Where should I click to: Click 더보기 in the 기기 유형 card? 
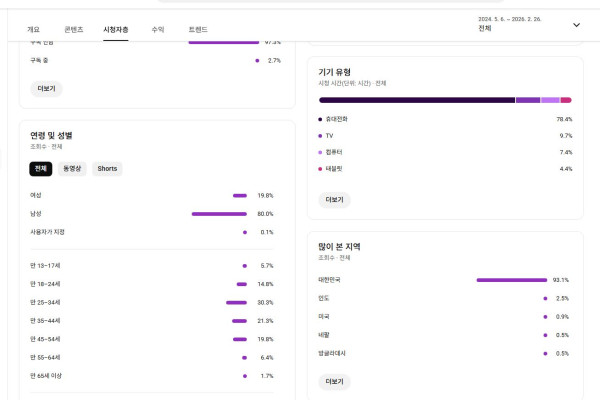point(334,199)
